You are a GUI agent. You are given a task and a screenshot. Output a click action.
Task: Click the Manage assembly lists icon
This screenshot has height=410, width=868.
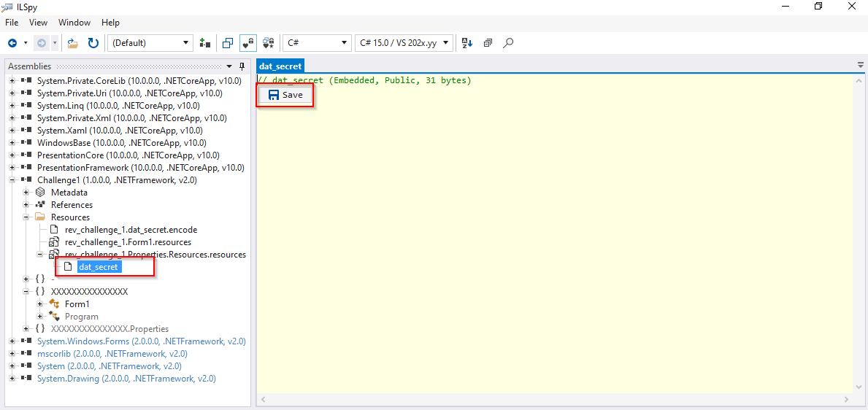pyautogui.click(x=205, y=42)
